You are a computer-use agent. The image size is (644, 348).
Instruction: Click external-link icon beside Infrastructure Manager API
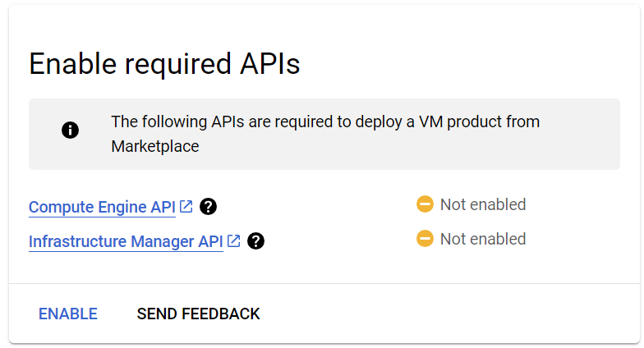(234, 241)
